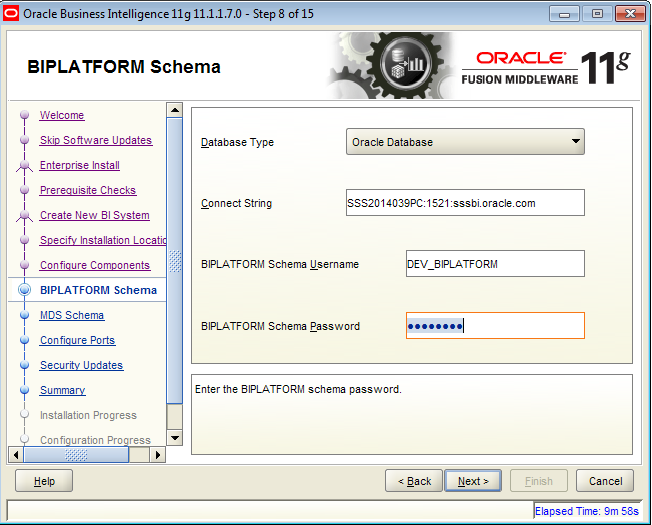Close the installer window

(630, 14)
